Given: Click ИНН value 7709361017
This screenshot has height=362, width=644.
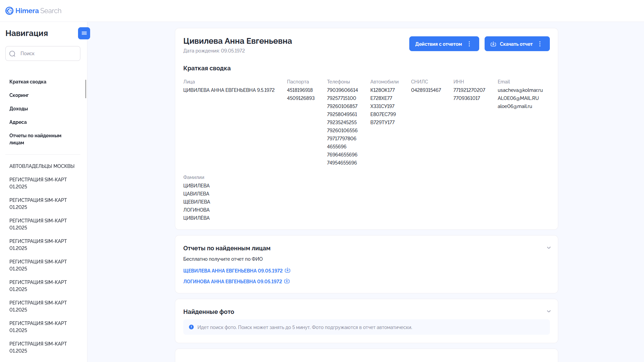Looking at the screenshot, I should click(x=467, y=98).
